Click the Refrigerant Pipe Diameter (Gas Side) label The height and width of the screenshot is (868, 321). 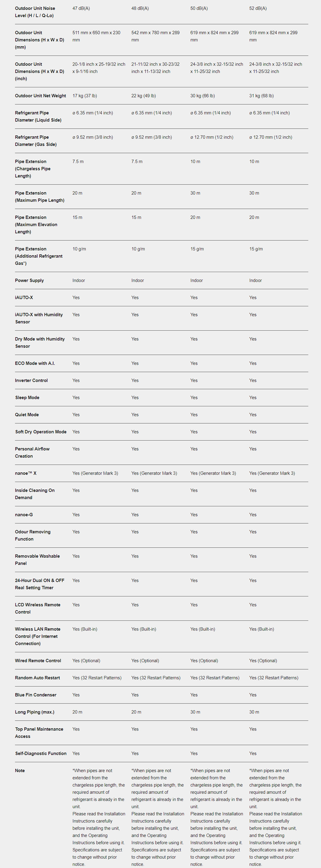point(36,141)
